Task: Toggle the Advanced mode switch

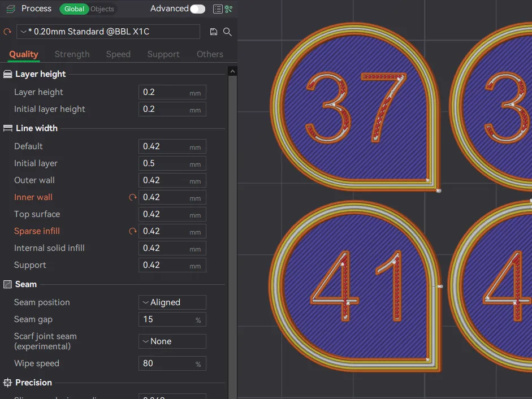Action: 197,9
